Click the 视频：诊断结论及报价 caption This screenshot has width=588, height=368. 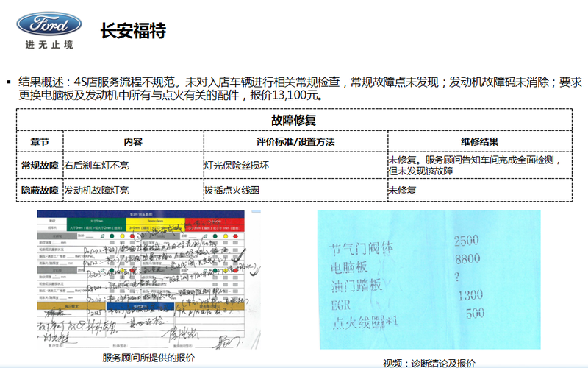pos(429,363)
